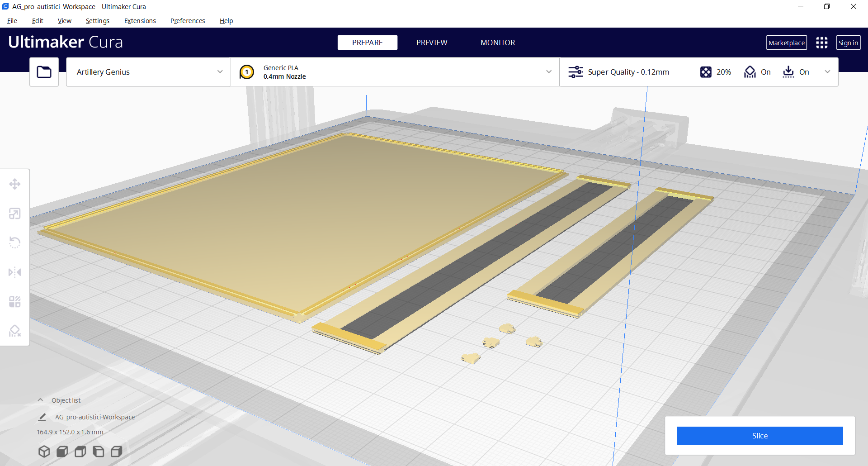Select the Scale tool
The width and height of the screenshot is (868, 466).
[x=15, y=214]
